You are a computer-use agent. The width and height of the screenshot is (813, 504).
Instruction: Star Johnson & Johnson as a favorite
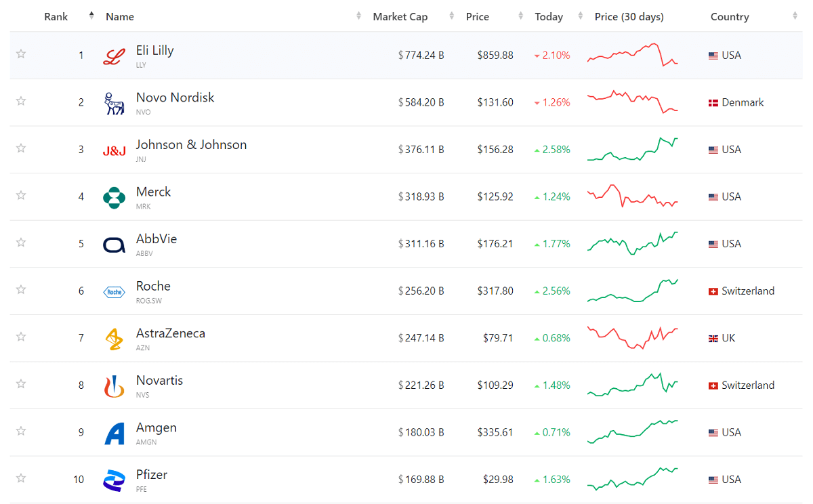pyautogui.click(x=21, y=148)
